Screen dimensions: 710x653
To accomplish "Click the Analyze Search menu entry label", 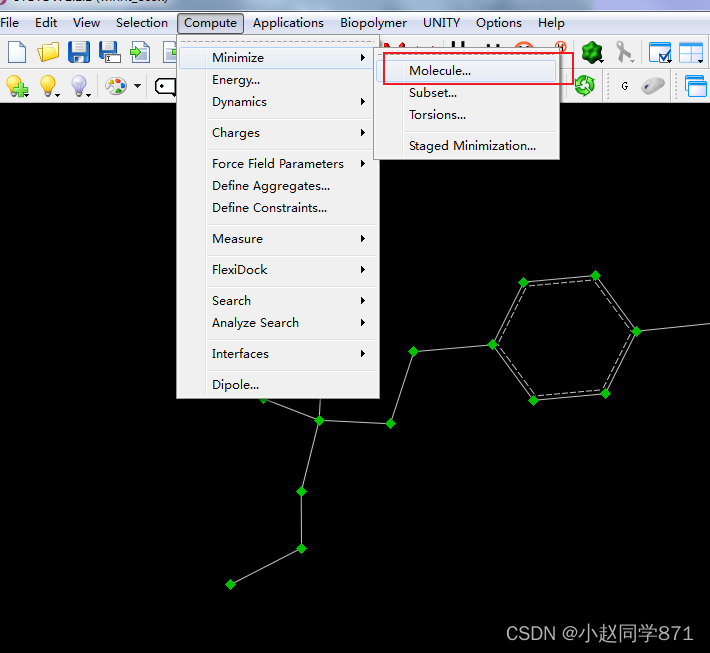I will click(x=255, y=322).
